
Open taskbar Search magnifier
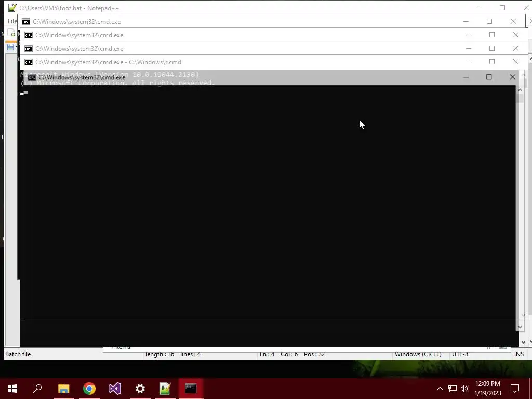tap(37, 389)
